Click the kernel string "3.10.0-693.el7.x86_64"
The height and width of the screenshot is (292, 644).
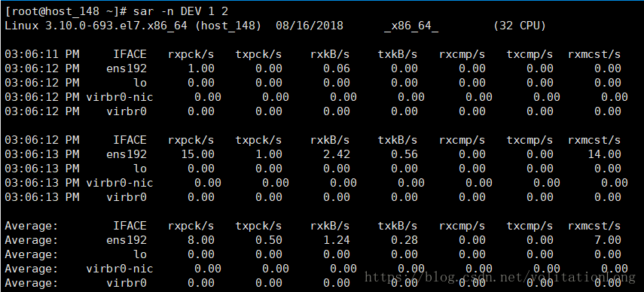coord(116,26)
